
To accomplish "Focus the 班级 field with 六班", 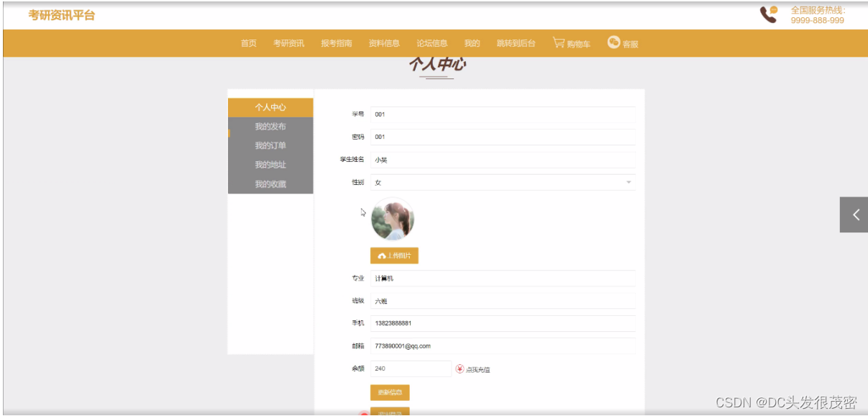I will [x=503, y=301].
